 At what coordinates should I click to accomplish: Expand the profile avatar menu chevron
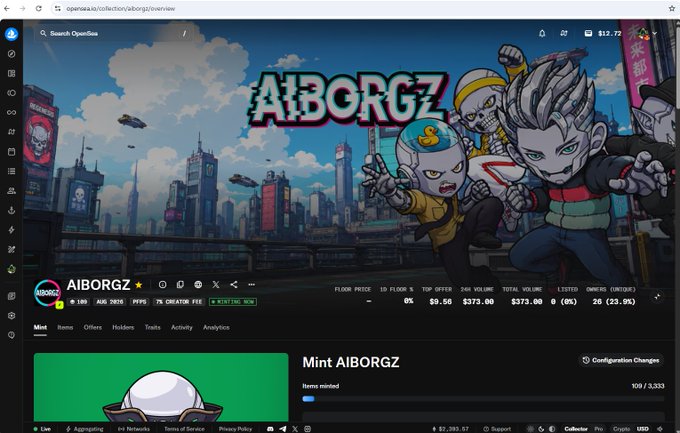coord(654,33)
